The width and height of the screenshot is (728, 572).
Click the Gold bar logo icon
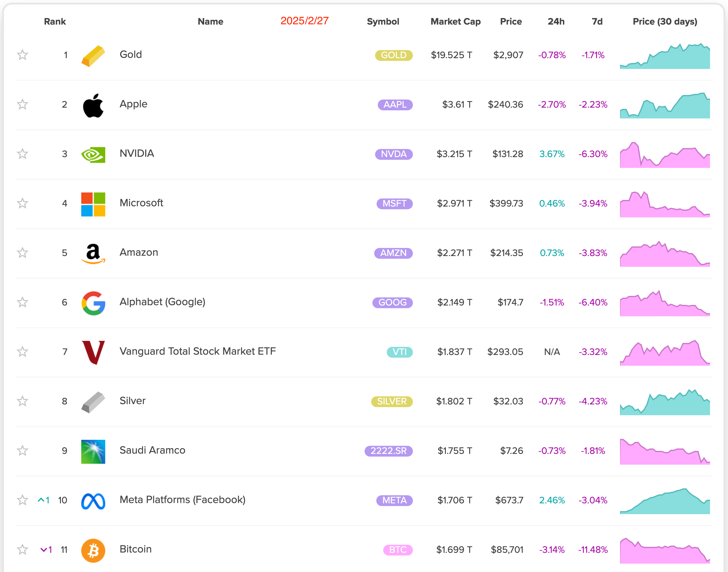93,56
